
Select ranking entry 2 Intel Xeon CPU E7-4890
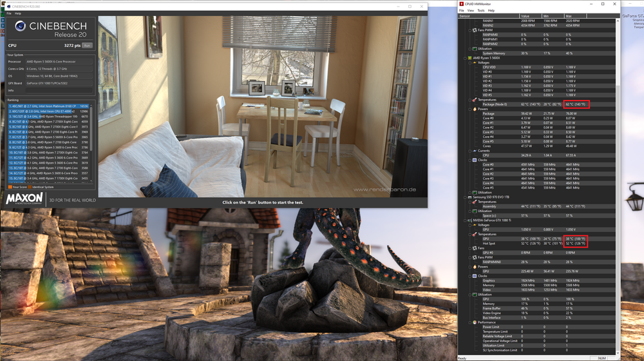pyautogui.click(x=48, y=111)
